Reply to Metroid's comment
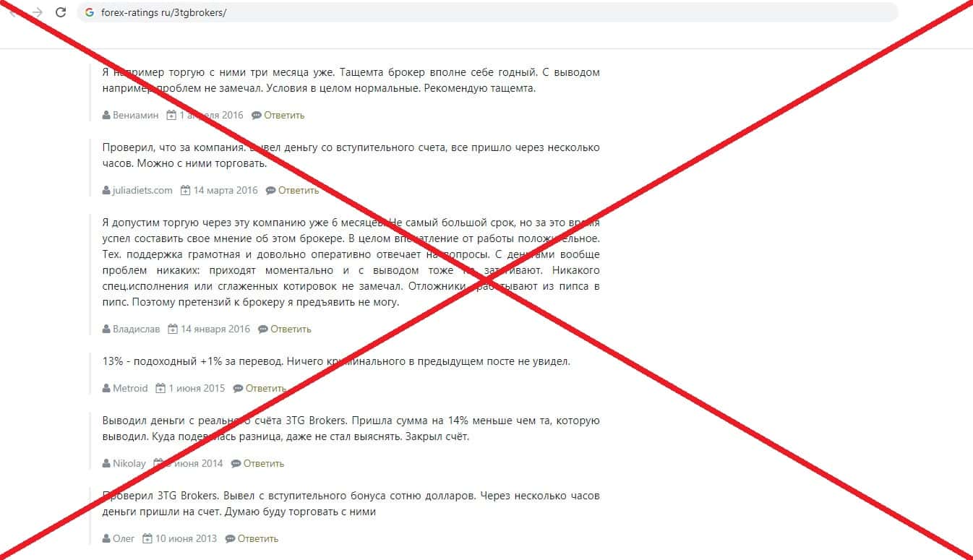This screenshot has width=973, height=560. point(266,388)
